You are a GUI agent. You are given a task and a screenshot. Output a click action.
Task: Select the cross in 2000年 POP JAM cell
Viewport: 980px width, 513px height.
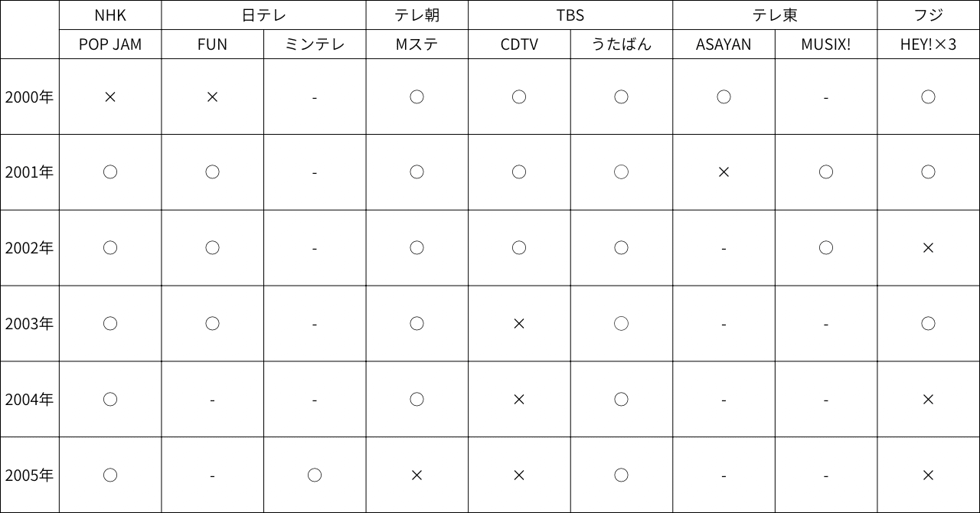(x=110, y=97)
